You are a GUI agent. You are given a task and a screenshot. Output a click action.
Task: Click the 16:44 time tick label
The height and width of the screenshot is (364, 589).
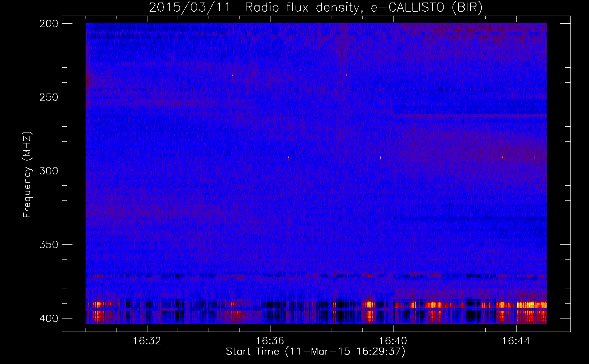point(516,341)
